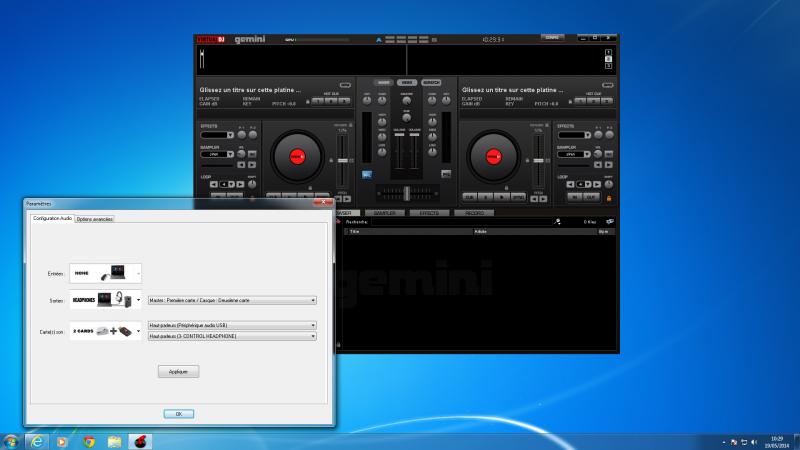Toggle the right deck headphone PFL button
This screenshot has width=800, height=450.
coord(445,173)
